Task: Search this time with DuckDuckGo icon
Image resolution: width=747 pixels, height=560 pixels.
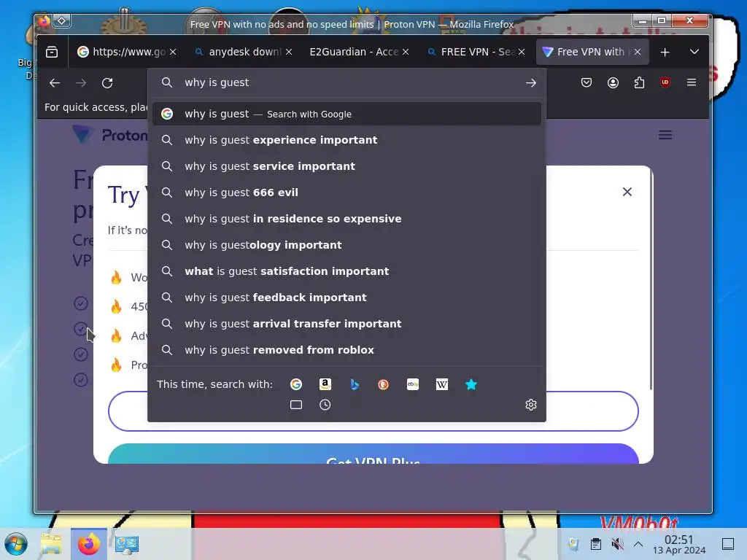Action: pyautogui.click(x=384, y=384)
